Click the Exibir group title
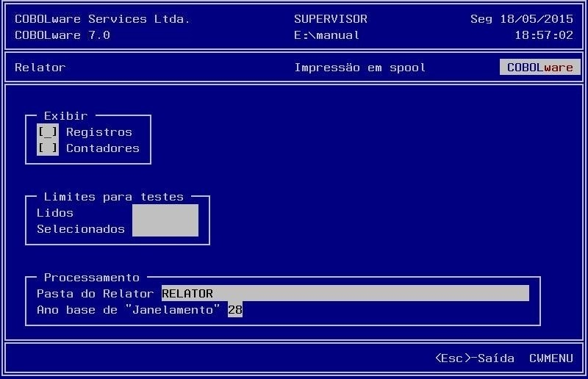This screenshot has width=588, height=379. click(x=65, y=115)
